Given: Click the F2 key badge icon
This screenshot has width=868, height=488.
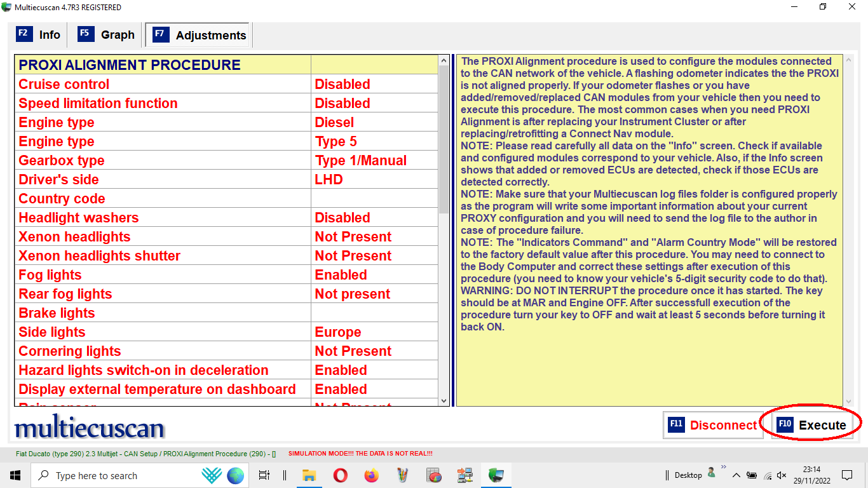Looking at the screenshot, I should point(24,34).
